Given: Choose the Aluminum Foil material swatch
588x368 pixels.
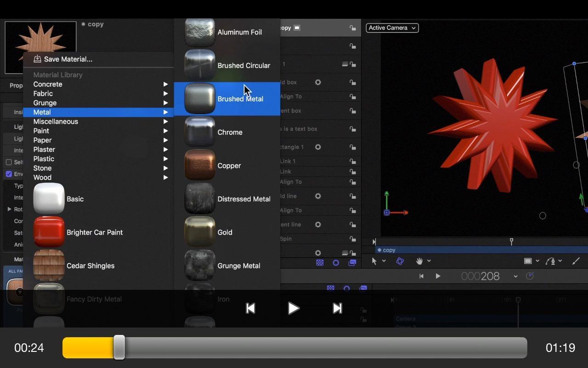Looking at the screenshot, I should (200, 32).
